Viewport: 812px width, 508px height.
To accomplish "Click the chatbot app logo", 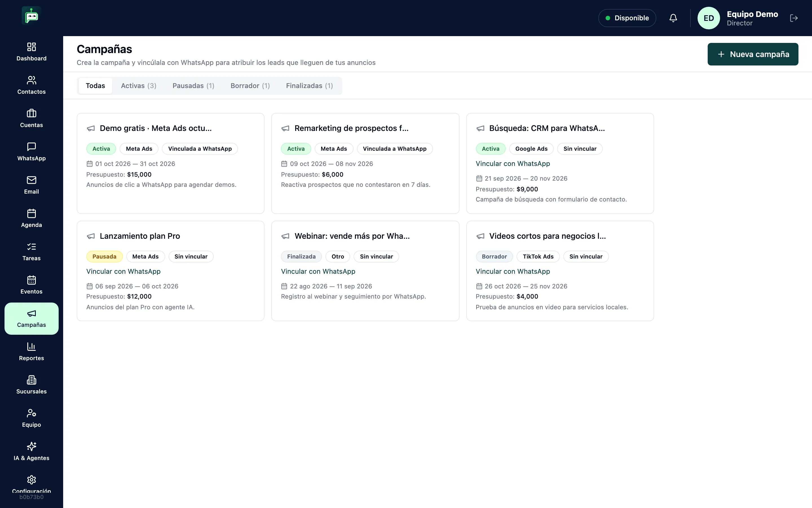I will pos(32,16).
